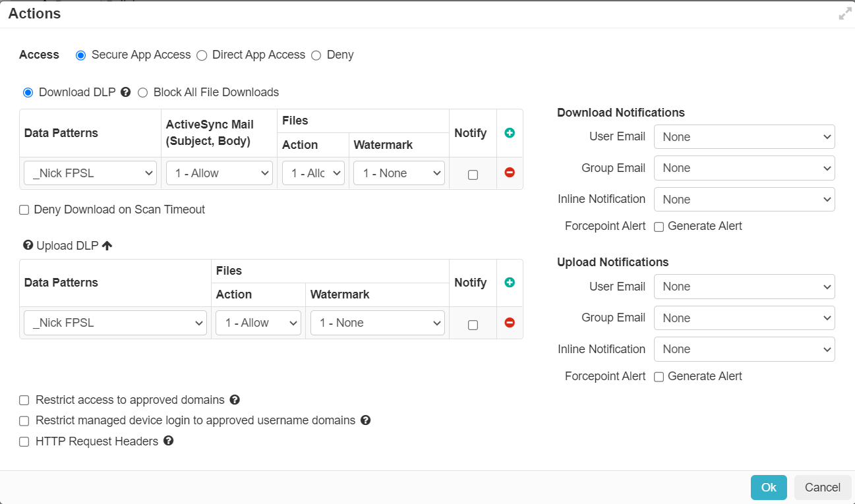Open help for HTTP Request Headers
Viewport: 855px width, 504px height.
click(168, 441)
